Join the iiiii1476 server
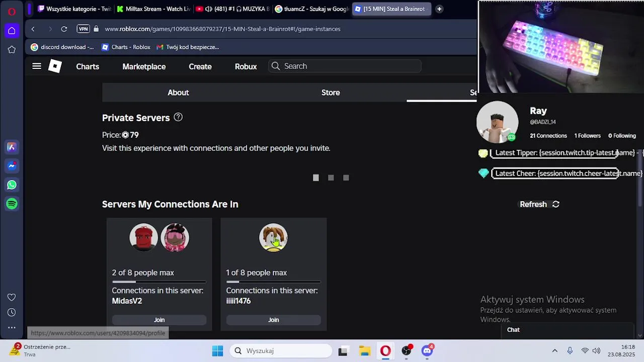The width and height of the screenshot is (644, 362). point(273,320)
